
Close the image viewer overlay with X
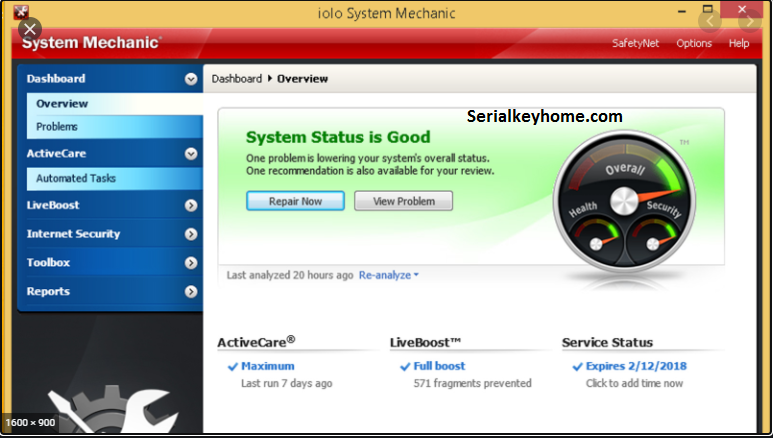pos(30,29)
